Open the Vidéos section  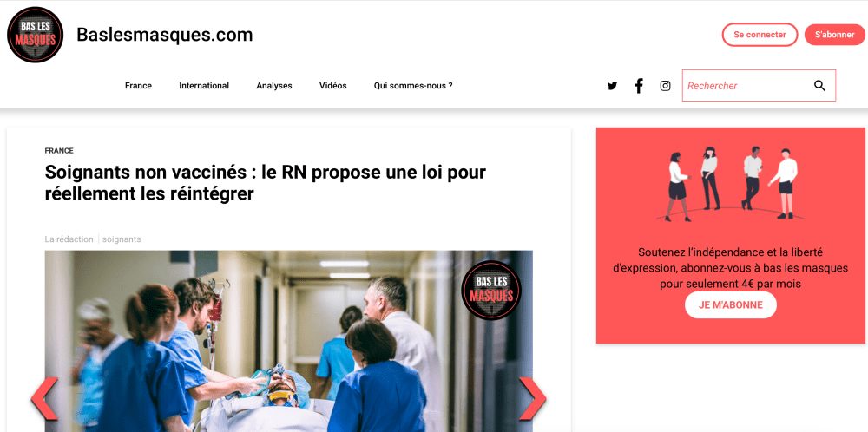click(332, 86)
